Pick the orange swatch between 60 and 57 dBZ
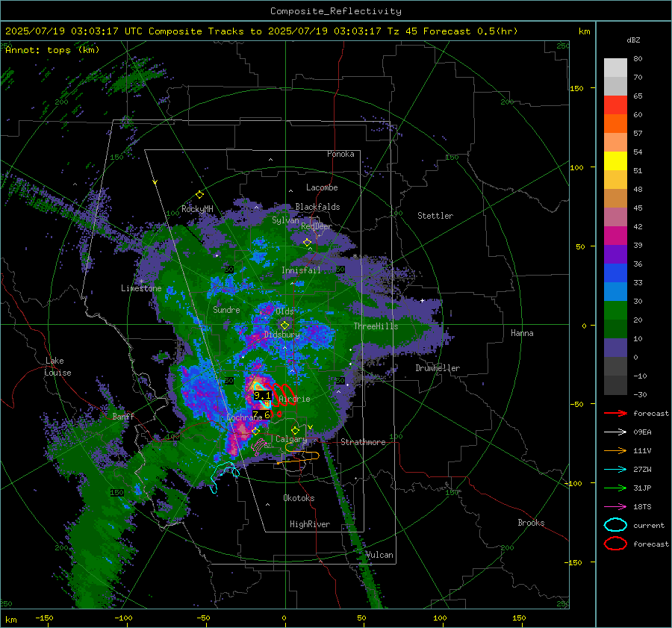Viewport: 672px width, 628px height. coord(615,124)
